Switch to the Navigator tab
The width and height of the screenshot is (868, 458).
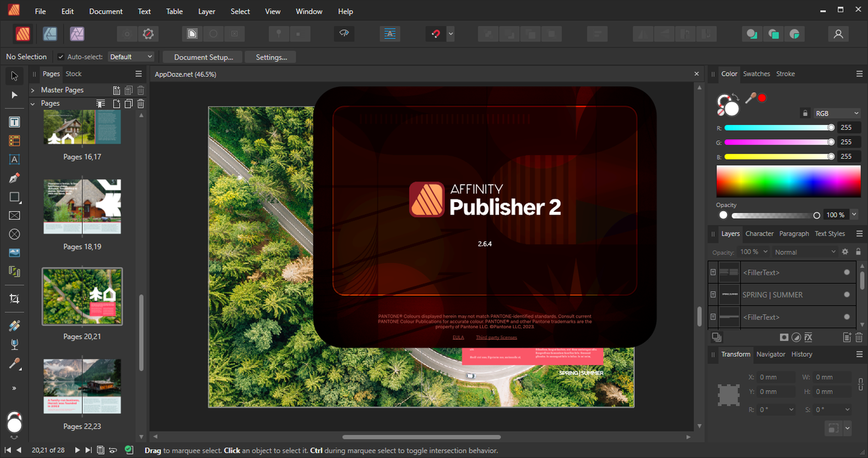click(x=771, y=354)
